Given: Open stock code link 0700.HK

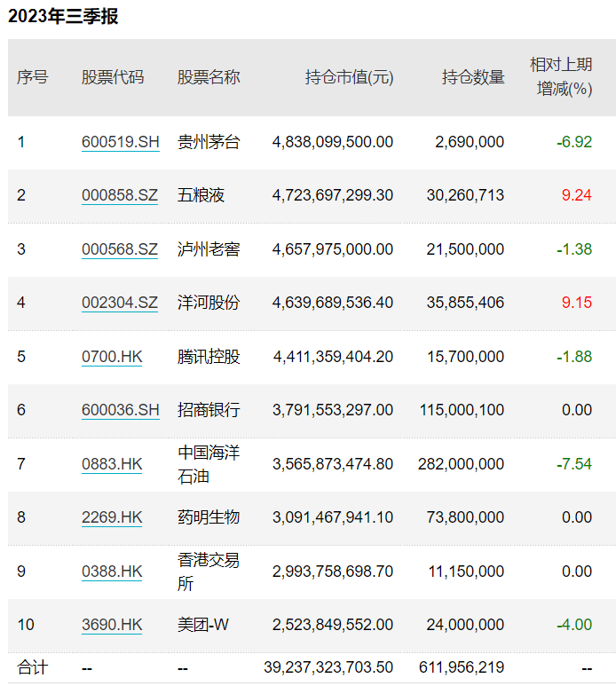Looking at the screenshot, I should (112, 357).
